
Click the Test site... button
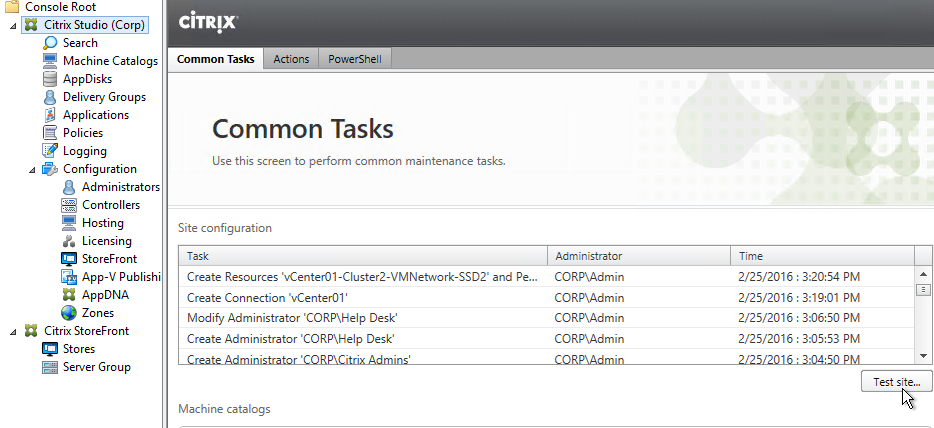click(x=896, y=382)
